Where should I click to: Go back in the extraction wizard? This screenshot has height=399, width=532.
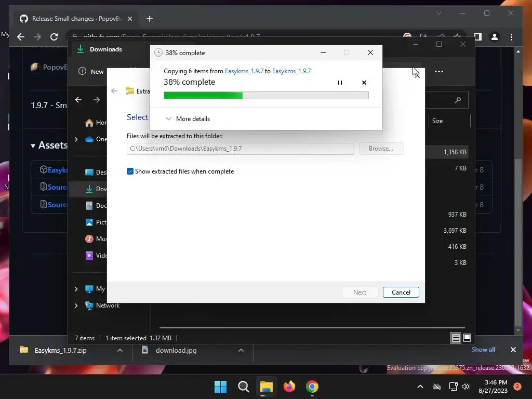point(114,91)
